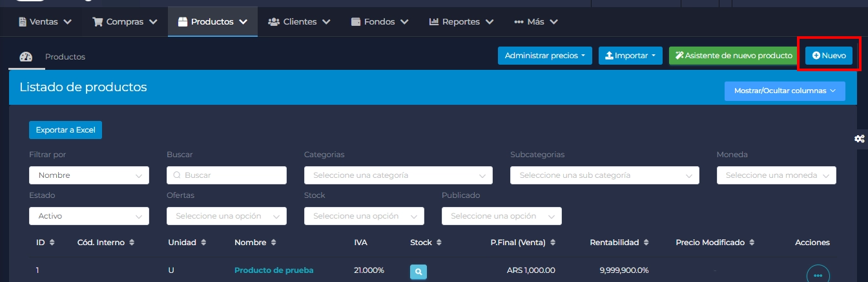Open the Stock filter dropdown
868x282 pixels.
tap(364, 216)
